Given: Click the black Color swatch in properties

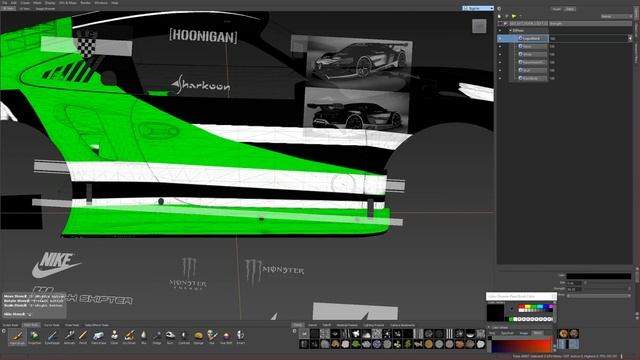Looking at the screenshot, I should (599, 276).
